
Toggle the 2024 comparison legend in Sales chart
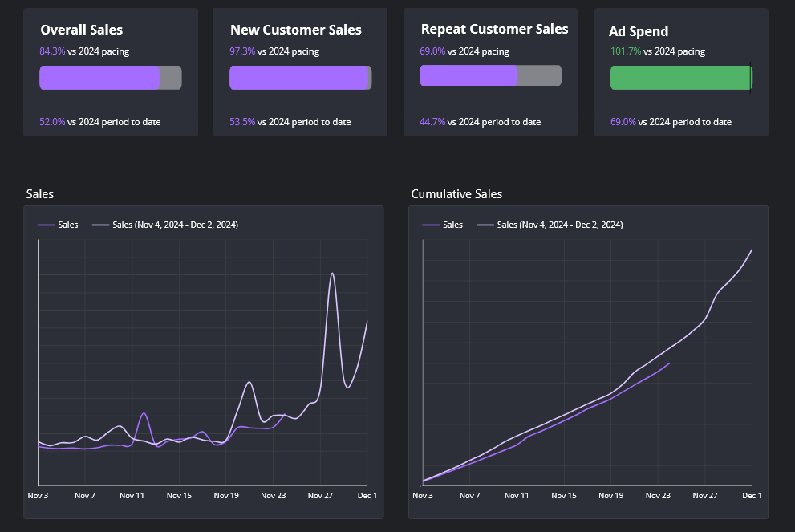tap(164, 225)
